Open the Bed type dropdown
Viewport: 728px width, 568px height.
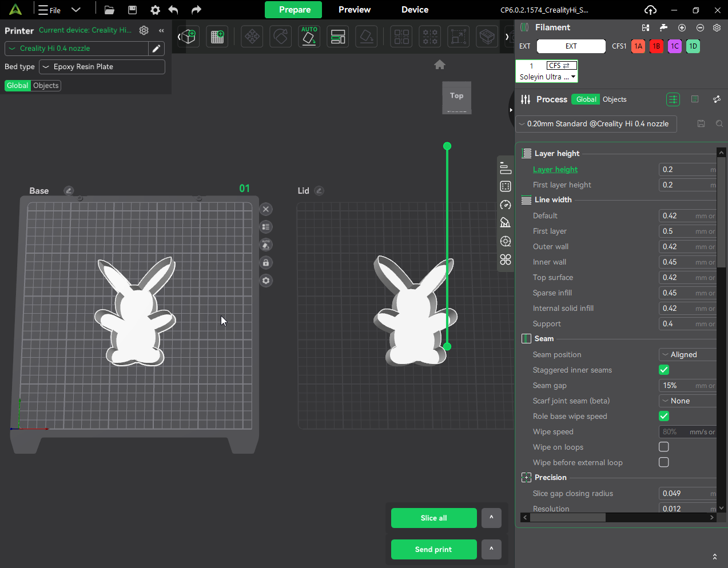(102, 67)
